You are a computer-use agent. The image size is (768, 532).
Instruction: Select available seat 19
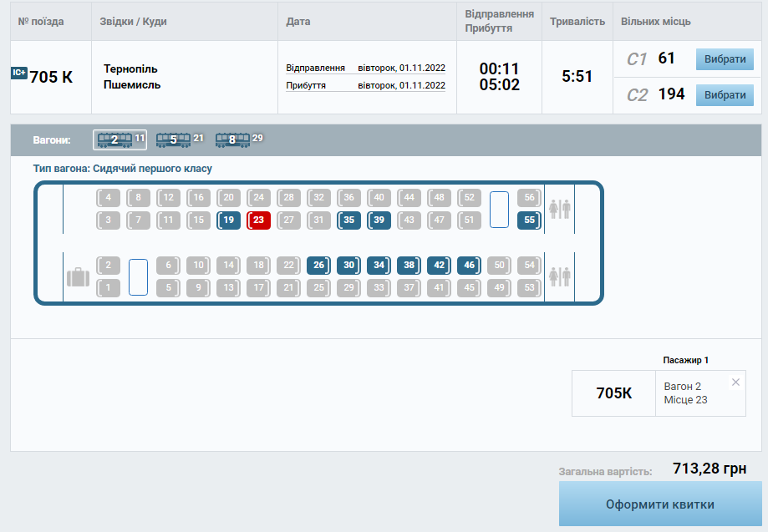228,220
